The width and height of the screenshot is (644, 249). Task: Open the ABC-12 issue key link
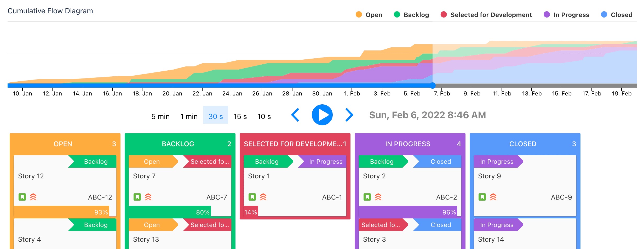coord(100,197)
